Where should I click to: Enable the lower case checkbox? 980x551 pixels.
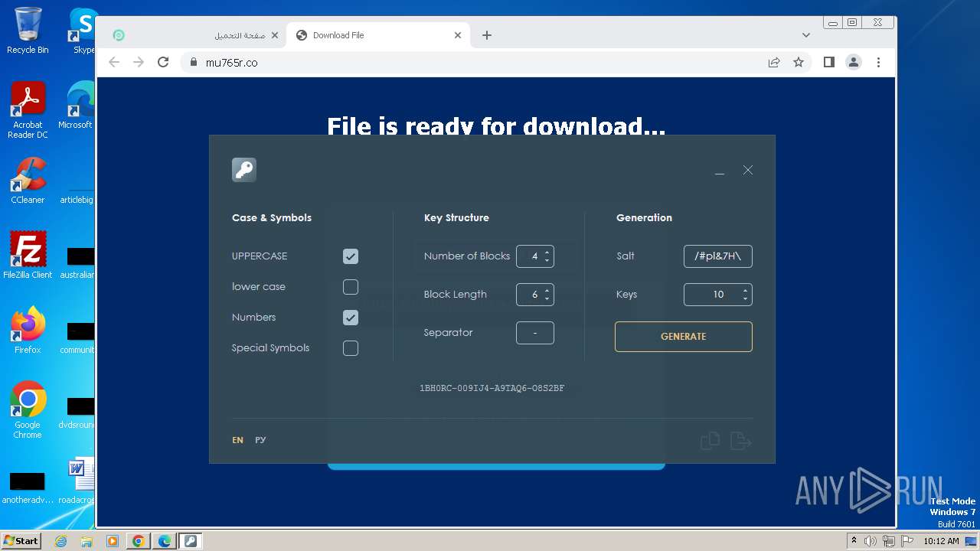351,287
